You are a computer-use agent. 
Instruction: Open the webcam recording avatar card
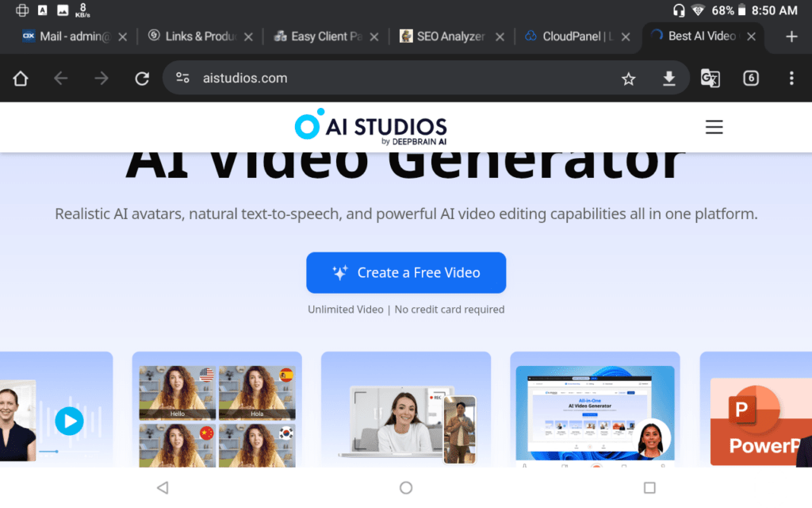406,410
